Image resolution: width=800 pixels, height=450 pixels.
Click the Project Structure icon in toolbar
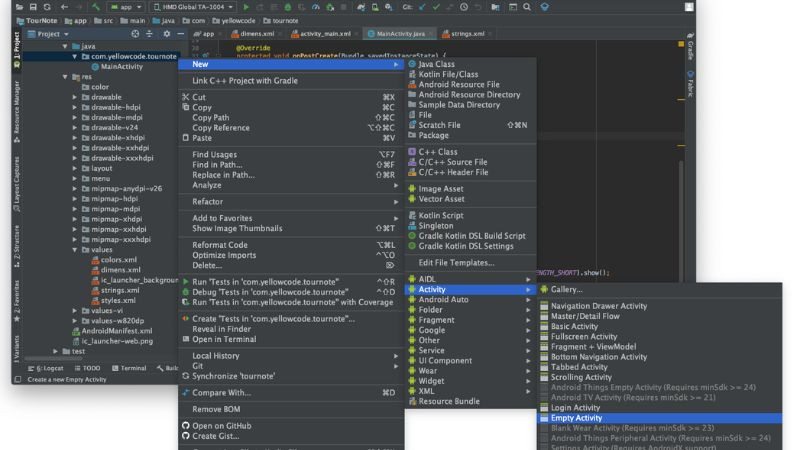[x=495, y=7]
